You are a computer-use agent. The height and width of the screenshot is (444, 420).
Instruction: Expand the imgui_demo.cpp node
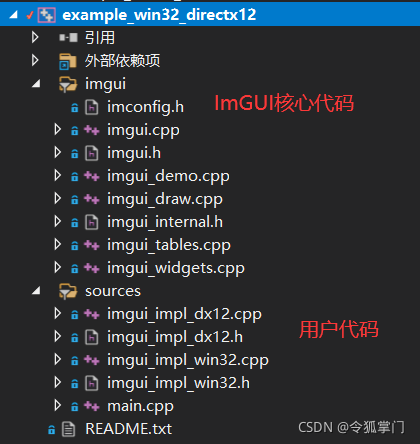tap(58, 176)
